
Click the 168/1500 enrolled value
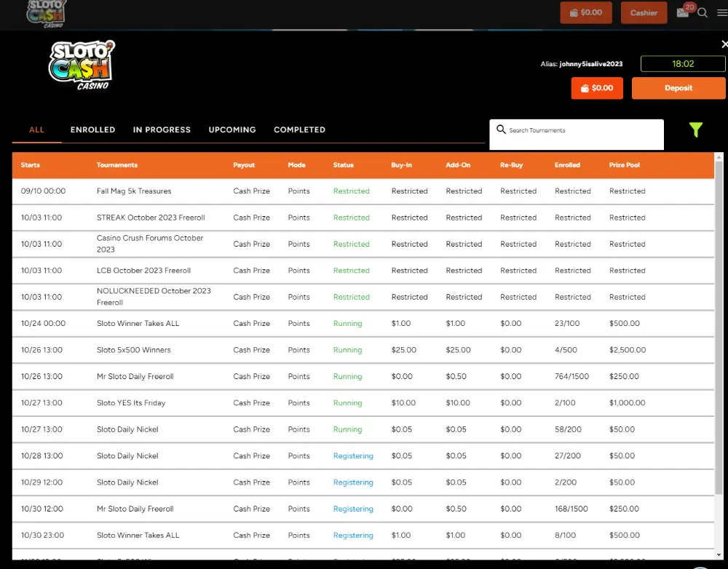tap(571, 509)
